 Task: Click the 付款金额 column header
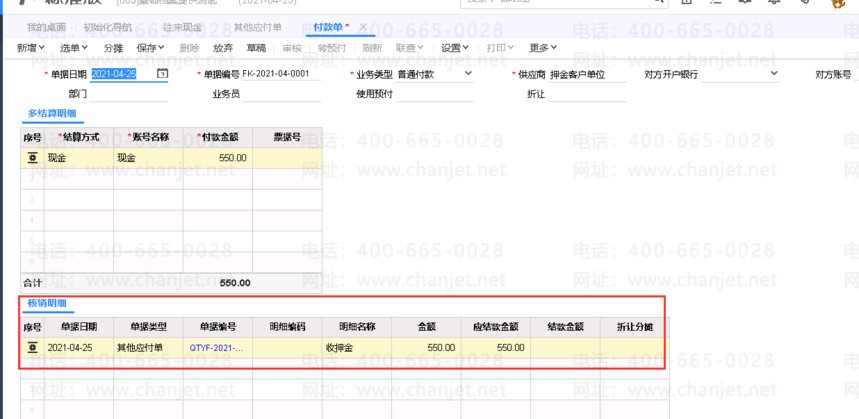coord(218,137)
